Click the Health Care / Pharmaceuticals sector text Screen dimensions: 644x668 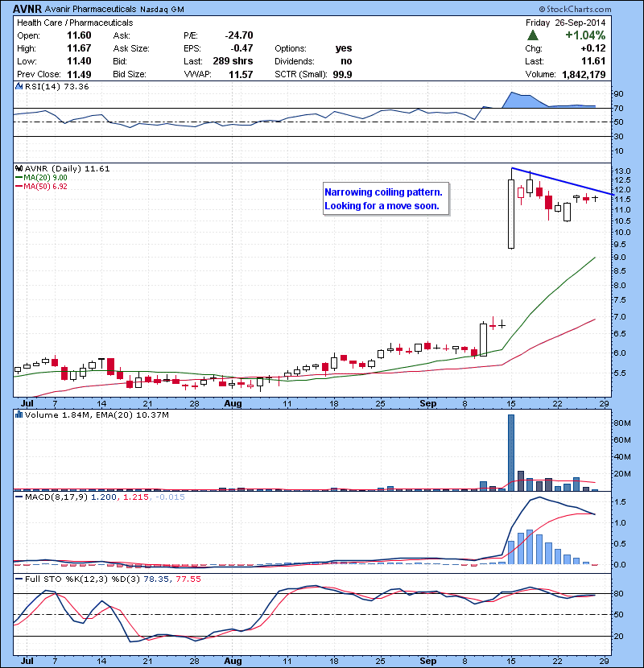pos(75,23)
